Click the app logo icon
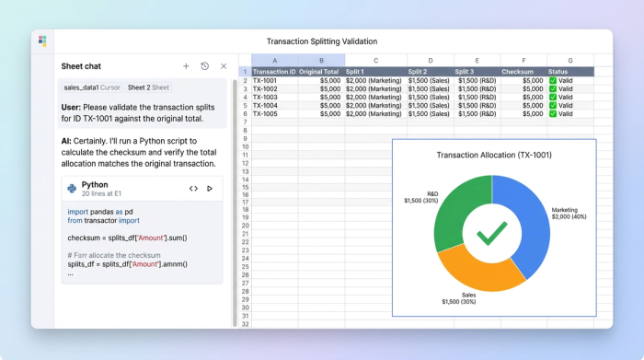Screen dimensions: 644x360 pyautogui.click(x=42, y=41)
